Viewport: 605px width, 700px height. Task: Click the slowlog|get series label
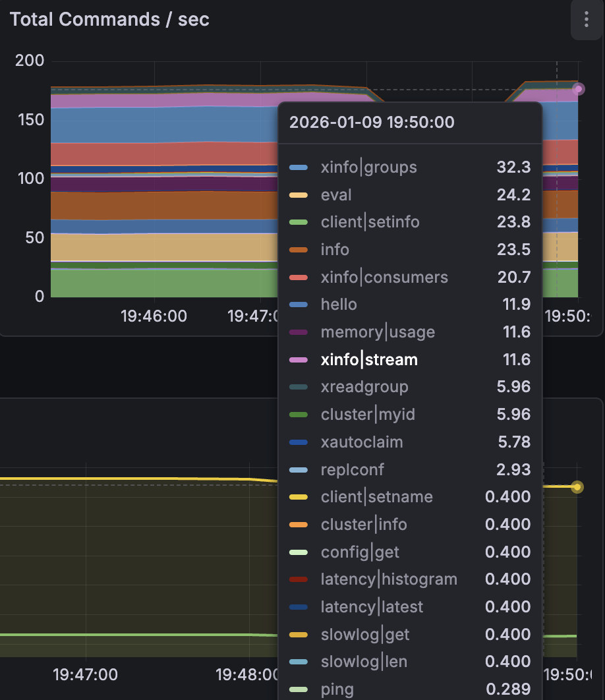[365, 635]
